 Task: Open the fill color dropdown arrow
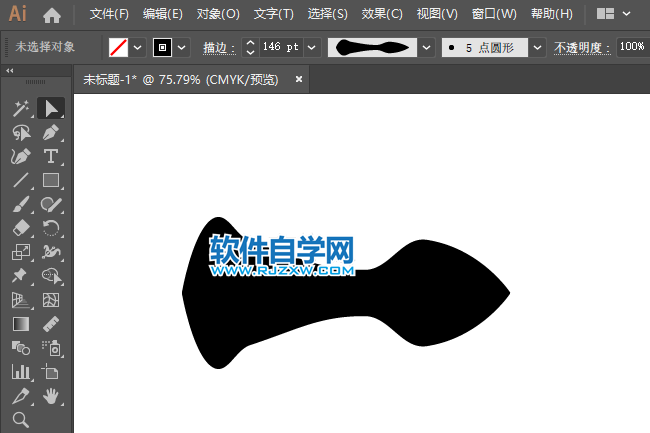(x=138, y=47)
